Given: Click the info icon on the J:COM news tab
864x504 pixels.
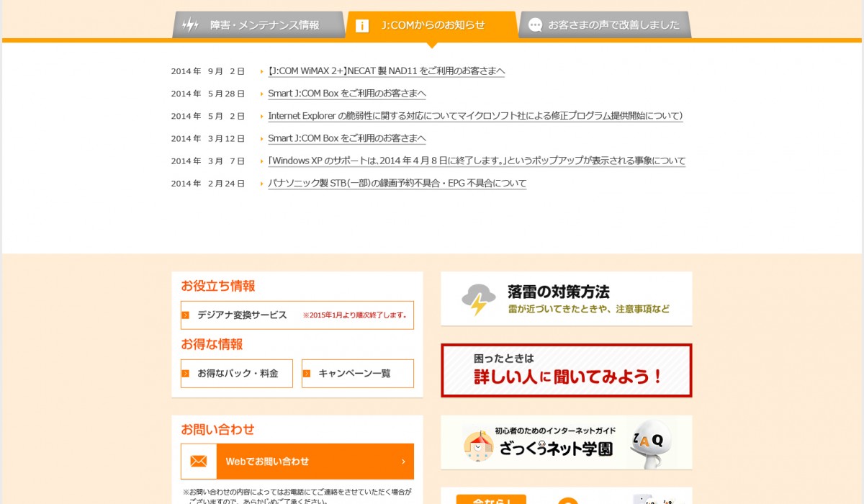Looking at the screenshot, I should pyautogui.click(x=363, y=26).
